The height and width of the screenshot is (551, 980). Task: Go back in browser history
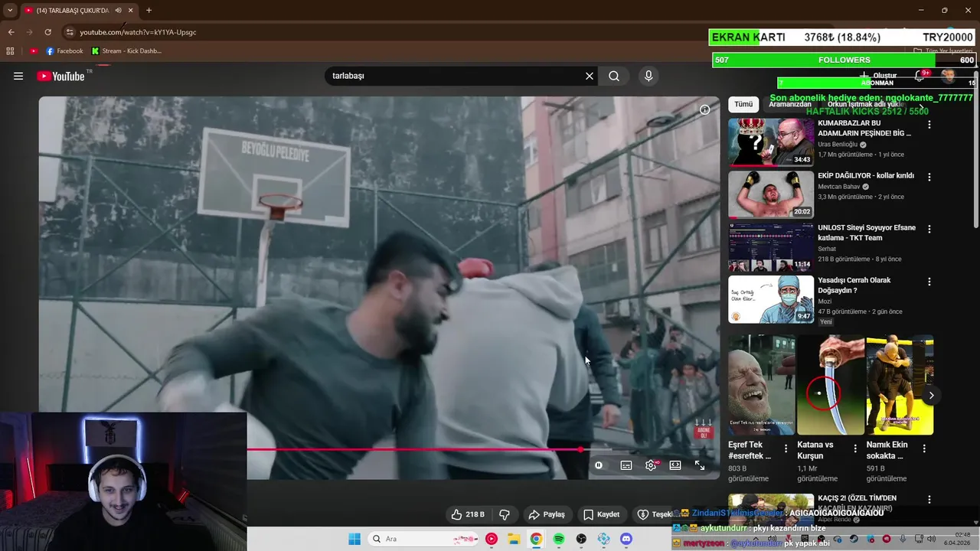[x=11, y=32]
